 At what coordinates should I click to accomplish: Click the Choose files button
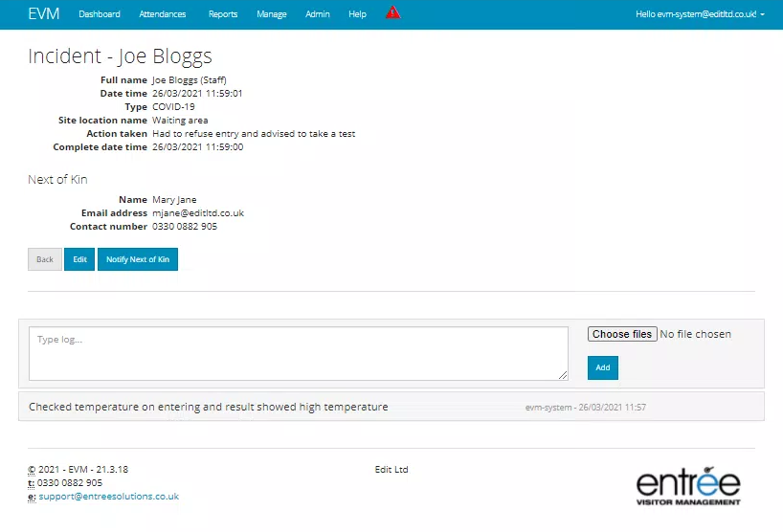coord(622,334)
